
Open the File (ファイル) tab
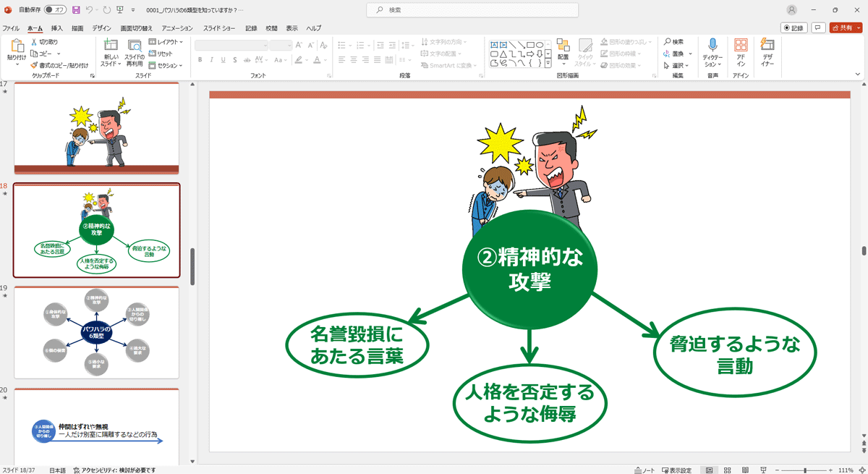[x=11, y=28]
